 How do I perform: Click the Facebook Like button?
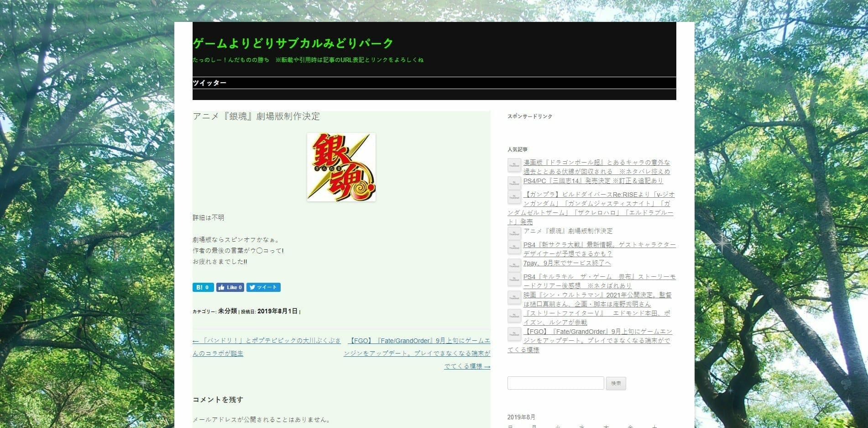pyautogui.click(x=230, y=287)
